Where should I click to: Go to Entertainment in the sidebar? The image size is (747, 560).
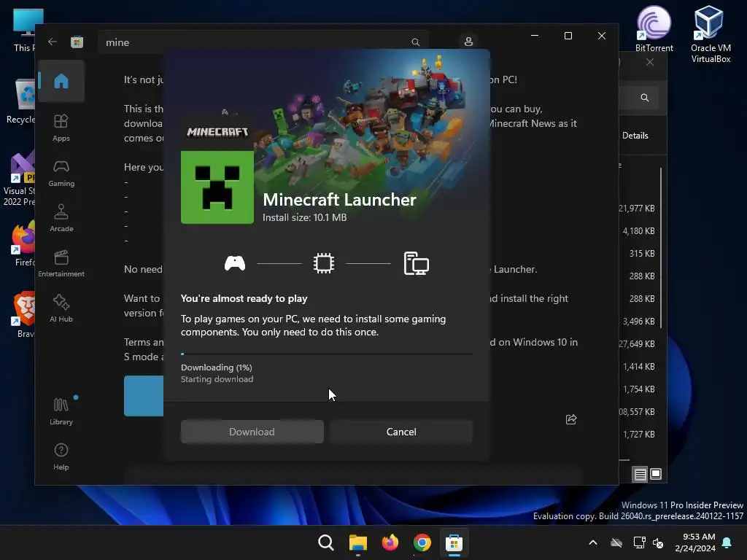[x=61, y=263]
